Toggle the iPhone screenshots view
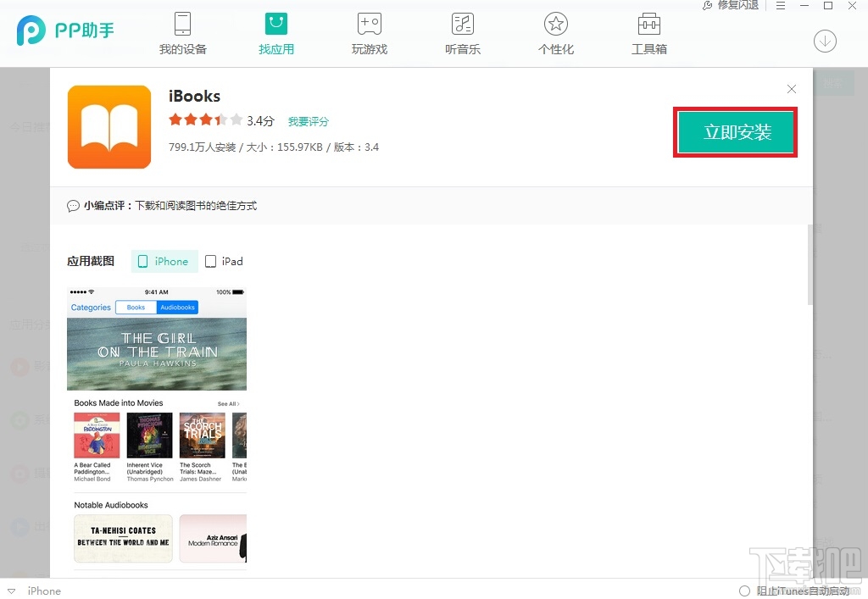This screenshot has width=868, height=599. click(x=164, y=262)
